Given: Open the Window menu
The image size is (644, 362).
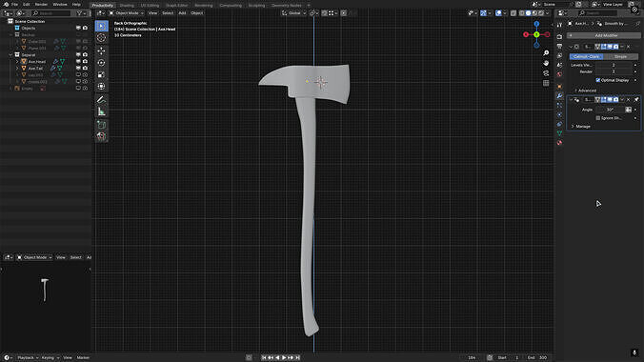Looking at the screenshot, I should (60, 4).
